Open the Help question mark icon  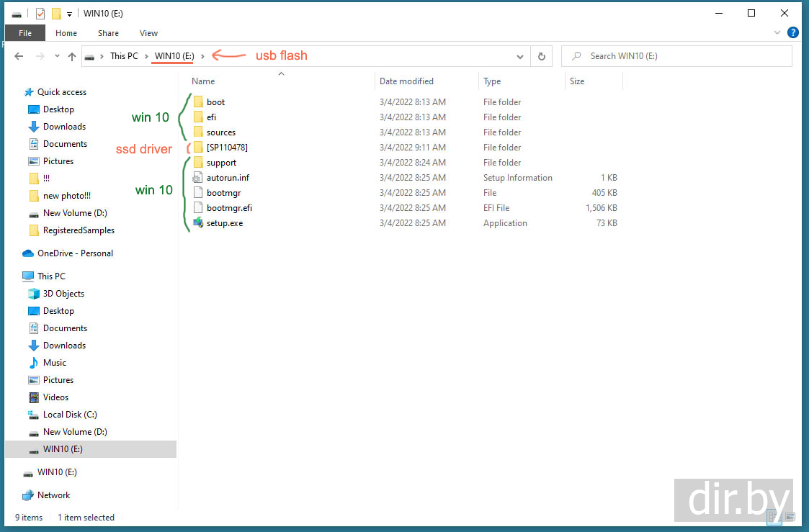[x=793, y=32]
